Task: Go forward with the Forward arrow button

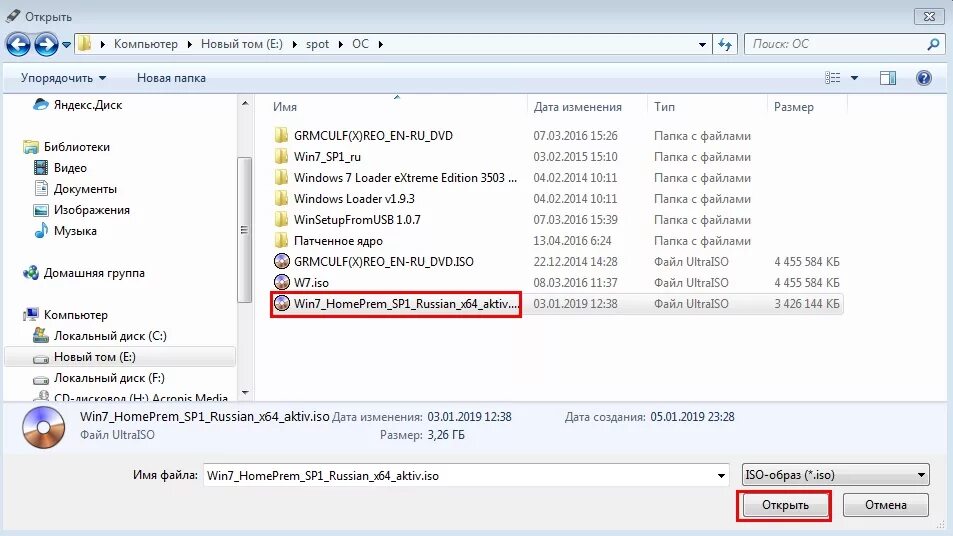Action: (x=47, y=44)
